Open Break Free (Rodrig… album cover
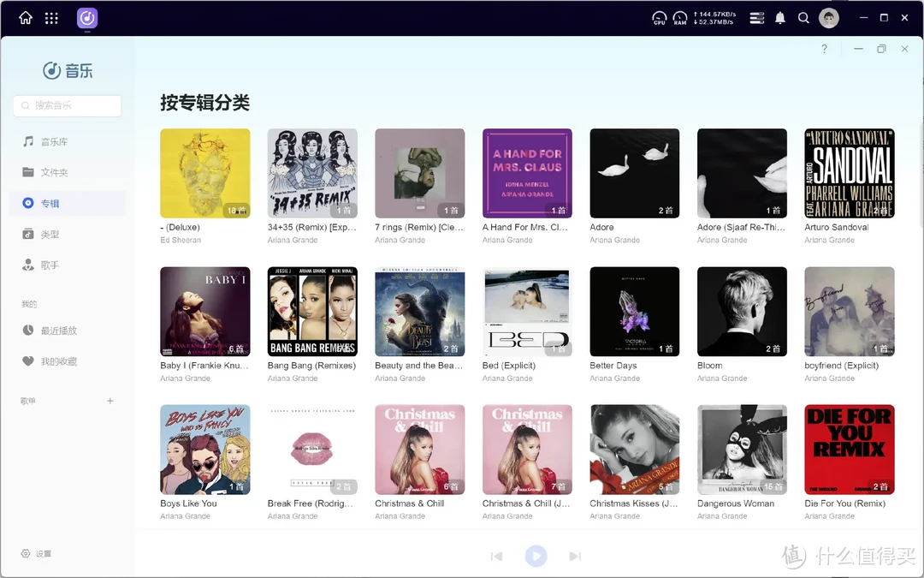 pos(312,450)
